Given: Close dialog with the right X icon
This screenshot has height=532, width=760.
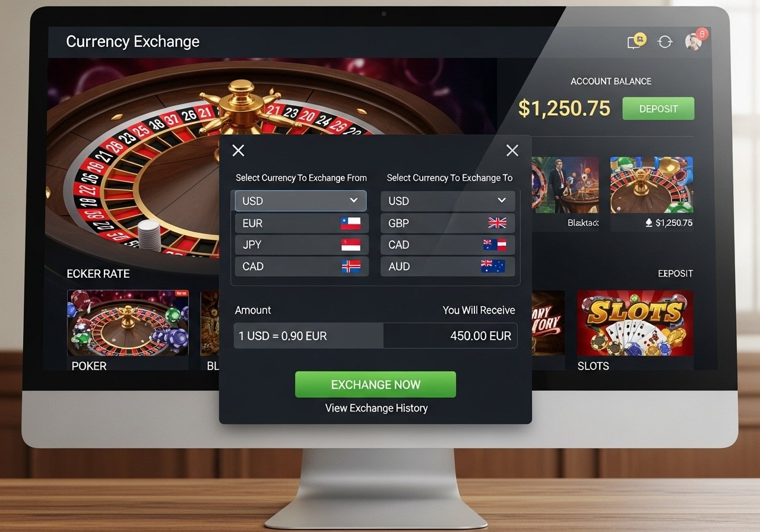Looking at the screenshot, I should point(512,150).
